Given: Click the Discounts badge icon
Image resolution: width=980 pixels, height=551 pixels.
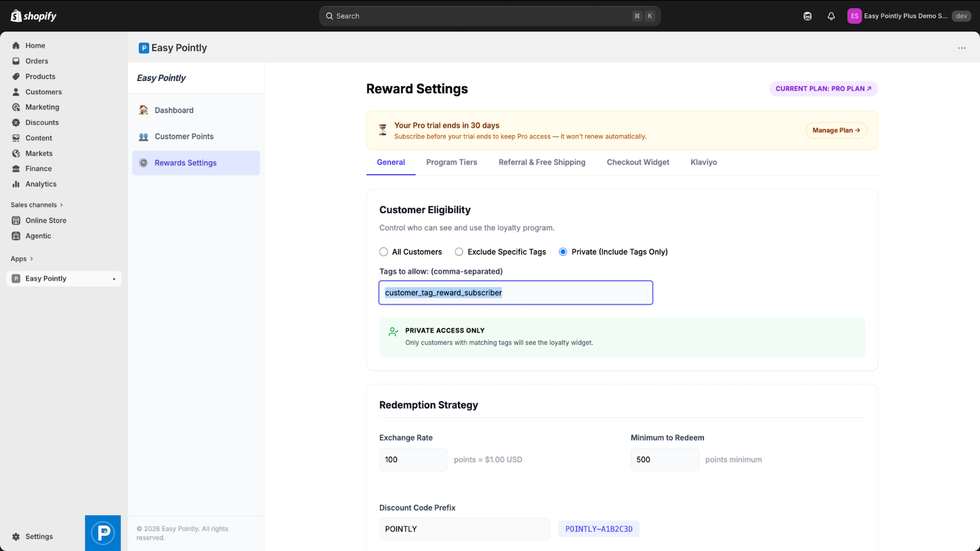Looking at the screenshot, I should (16, 122).
